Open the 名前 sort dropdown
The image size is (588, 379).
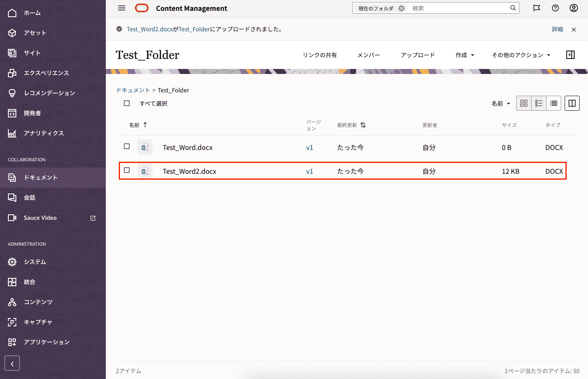tap(501, 104)
